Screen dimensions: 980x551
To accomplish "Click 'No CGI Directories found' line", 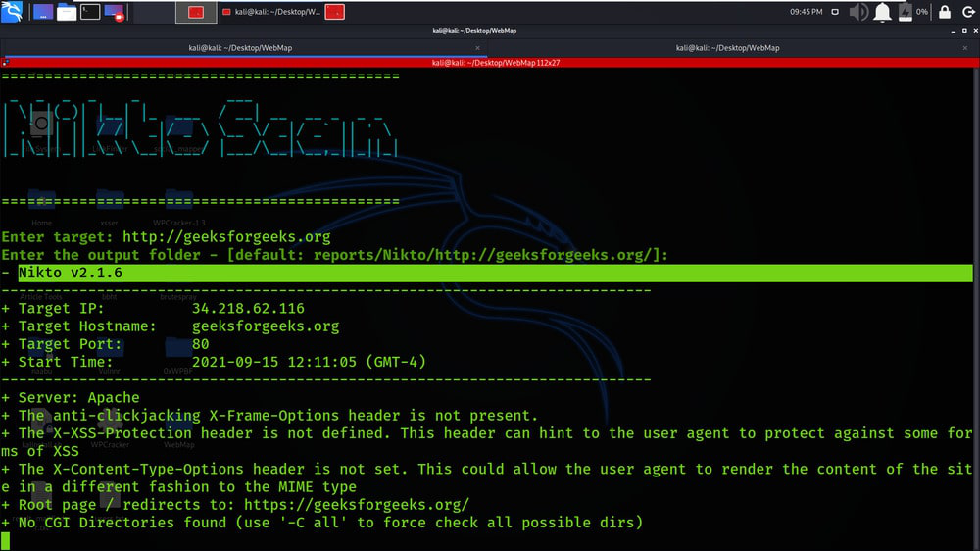I will (x=321, y=523).
